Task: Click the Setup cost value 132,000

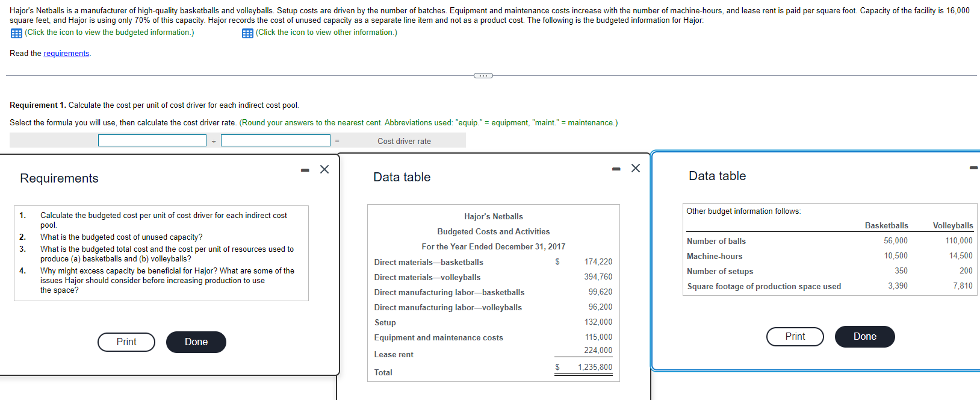Action: pyautogui.click(x=598, y=322)
